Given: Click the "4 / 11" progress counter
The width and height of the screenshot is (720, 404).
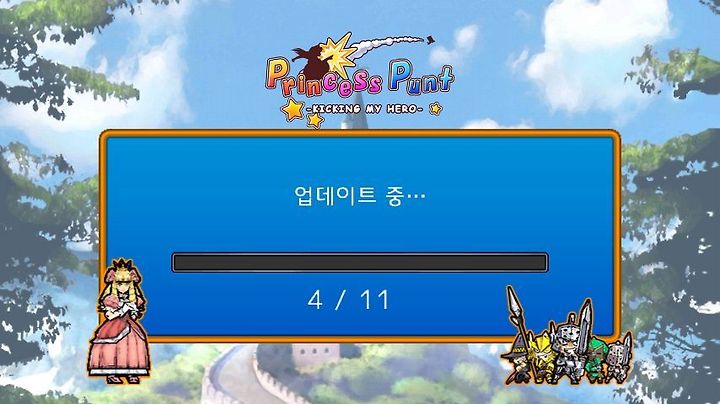Looking at the screenshot, I should tap(349, 300).
